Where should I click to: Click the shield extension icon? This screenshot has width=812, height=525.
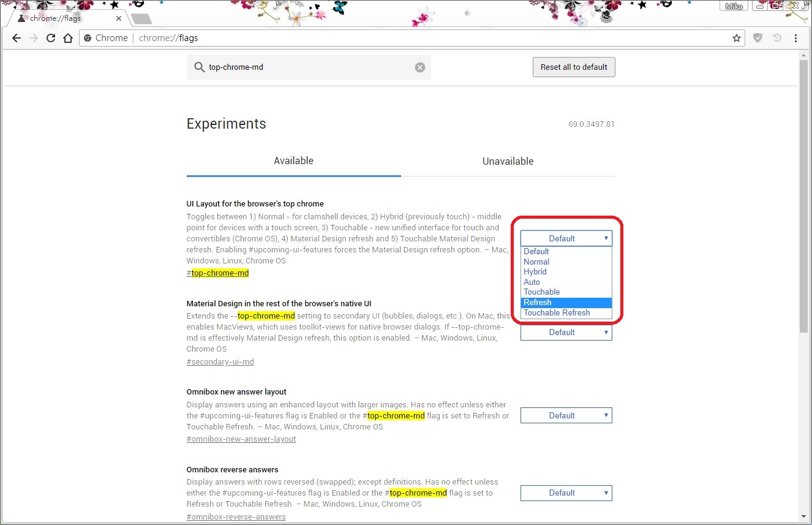[757, 38]
